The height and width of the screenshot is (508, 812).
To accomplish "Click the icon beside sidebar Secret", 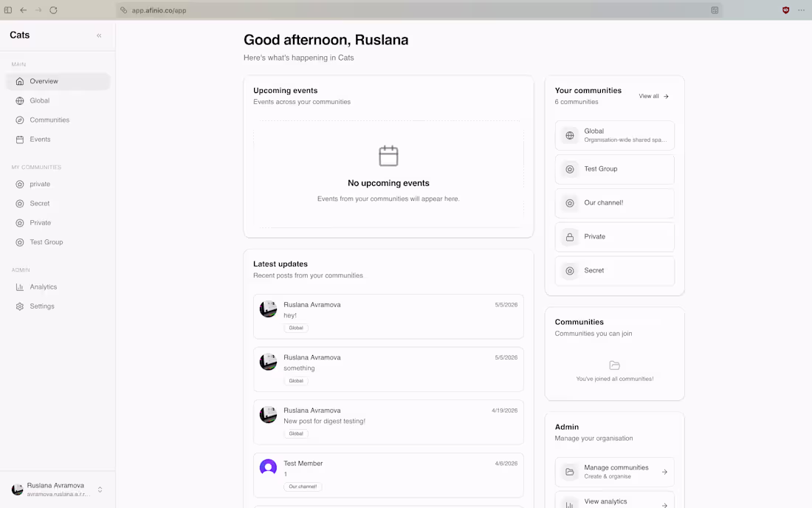I will 20,204.
